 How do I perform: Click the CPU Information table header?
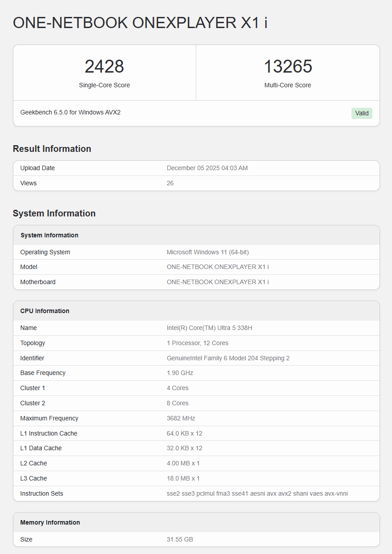[x=45, y=311]
